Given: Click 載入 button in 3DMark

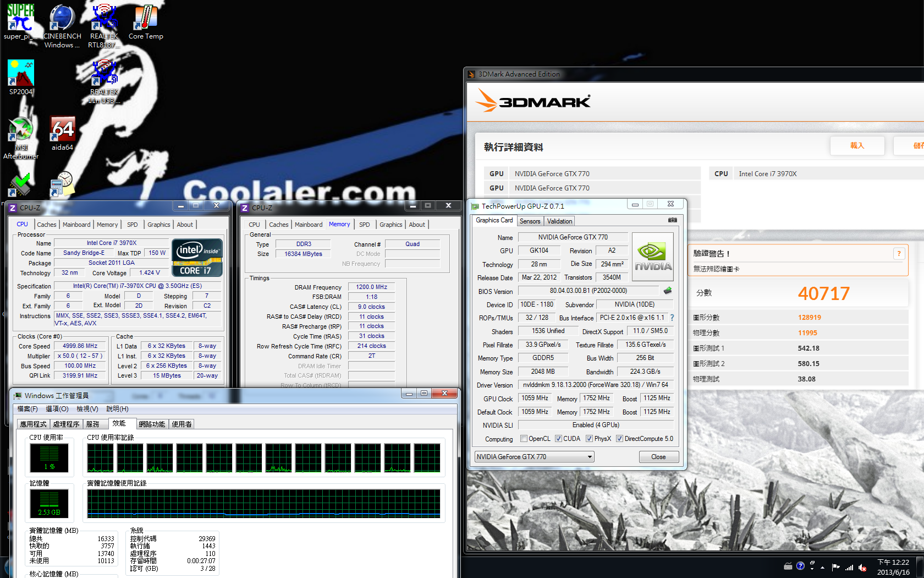Looking at the screenshot, I should pyautogui.click(x=857, y=146).
